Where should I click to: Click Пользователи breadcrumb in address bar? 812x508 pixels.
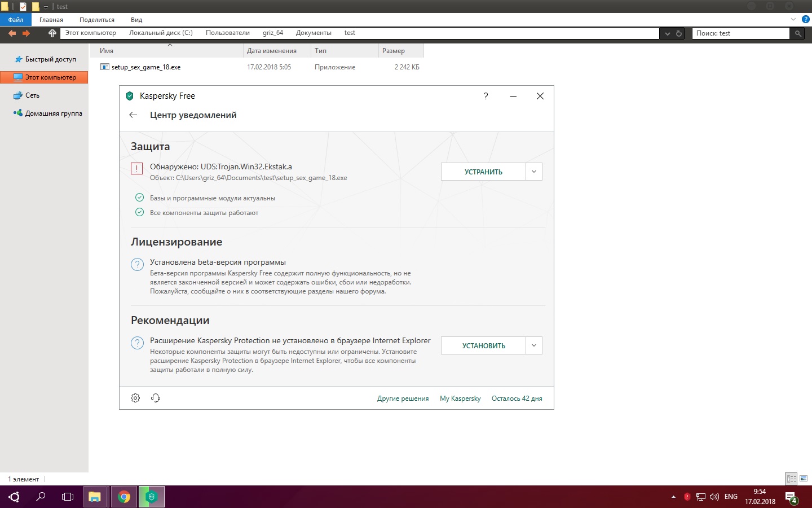[x=228, y=33]
